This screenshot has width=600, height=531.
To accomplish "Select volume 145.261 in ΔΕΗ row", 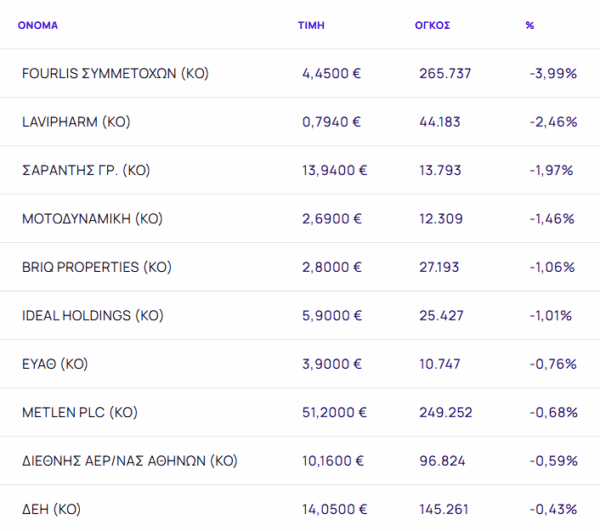I will coord(444,509).
